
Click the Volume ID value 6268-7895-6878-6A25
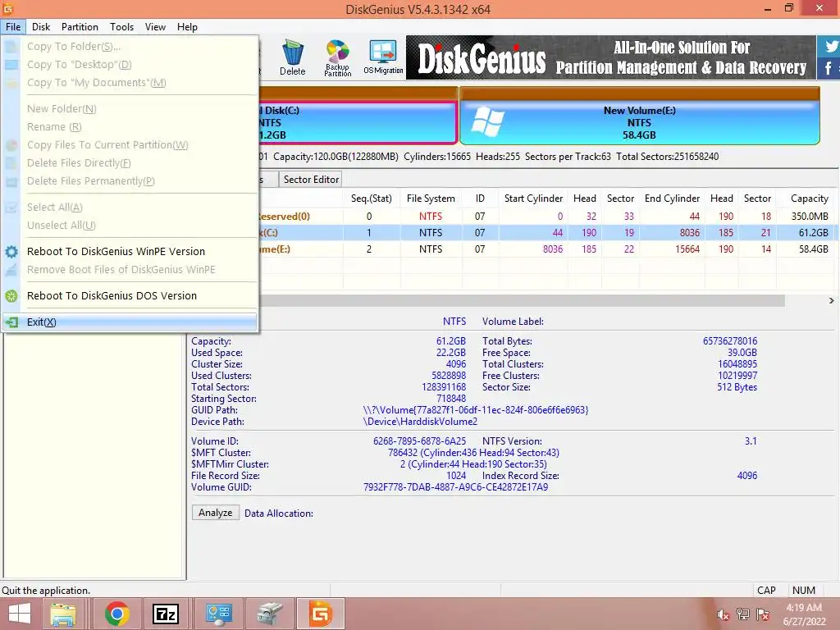click(x=419, y=441)
